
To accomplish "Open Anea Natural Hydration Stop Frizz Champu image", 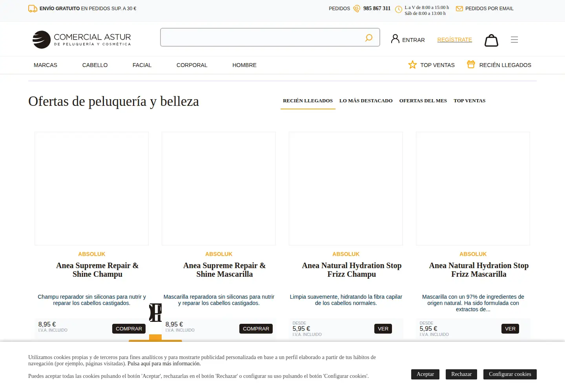I will pos(346,189).
